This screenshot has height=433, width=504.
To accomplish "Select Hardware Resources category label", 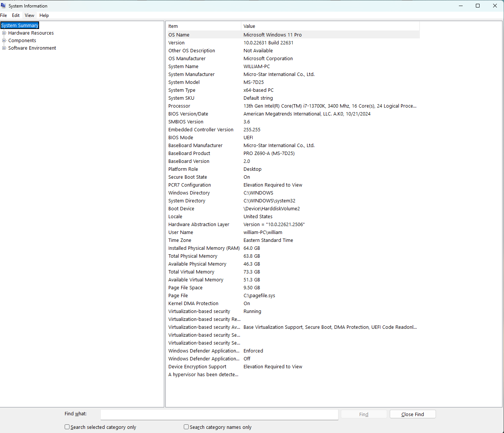I will tap(31, 33).
